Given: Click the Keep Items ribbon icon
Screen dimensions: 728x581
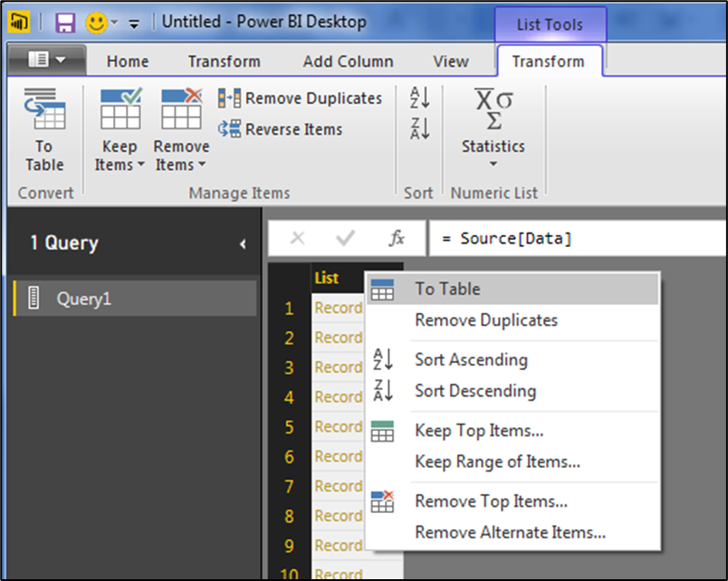Looking at the screenshot, I should tap(120, 110).
